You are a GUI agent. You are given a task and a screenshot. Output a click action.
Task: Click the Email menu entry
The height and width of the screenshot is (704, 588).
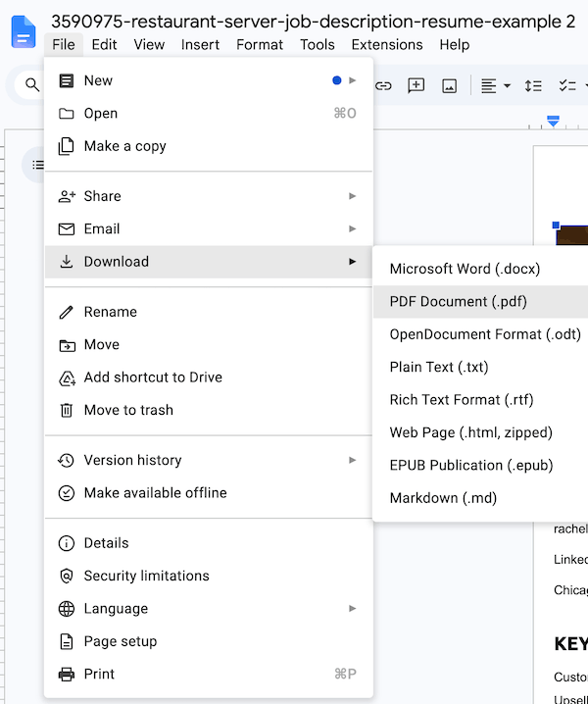tap(209, 229)
